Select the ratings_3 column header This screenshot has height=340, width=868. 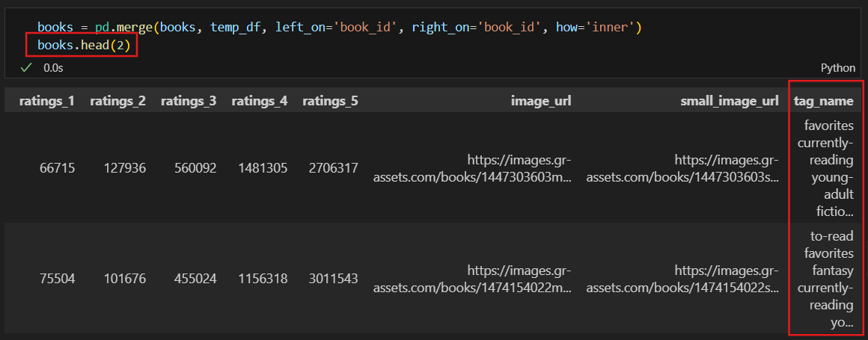189,101
